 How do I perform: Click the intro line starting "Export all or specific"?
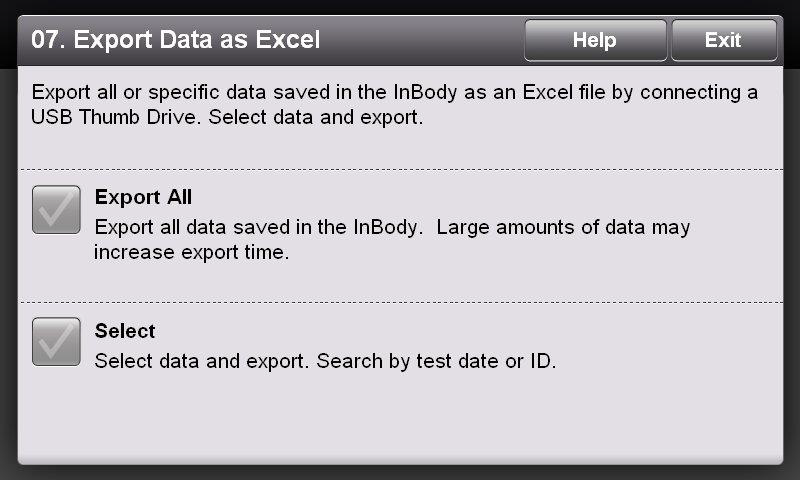394,93
